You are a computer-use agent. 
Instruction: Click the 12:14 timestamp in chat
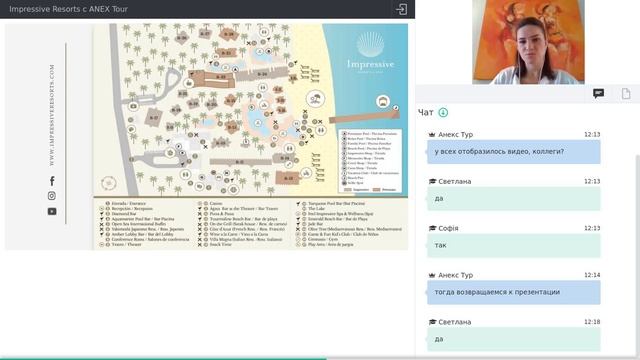tap(592, 275)
